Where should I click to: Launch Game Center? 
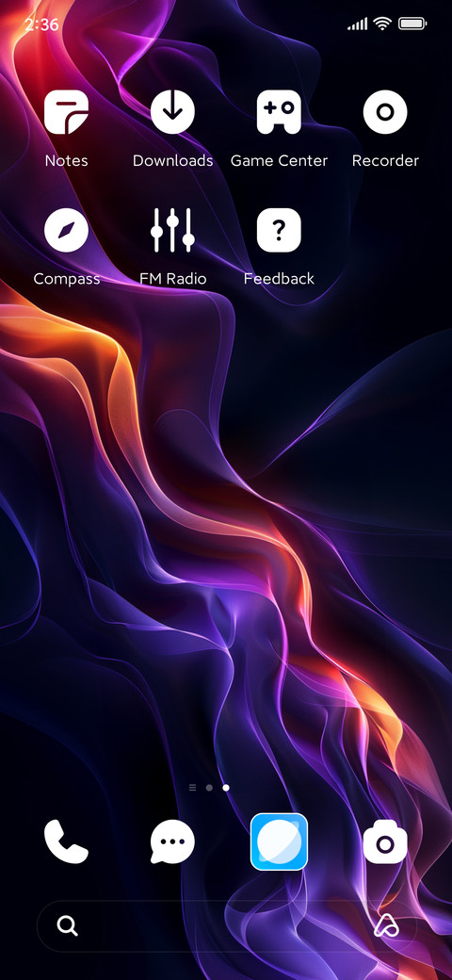click(x=279, y=112)
